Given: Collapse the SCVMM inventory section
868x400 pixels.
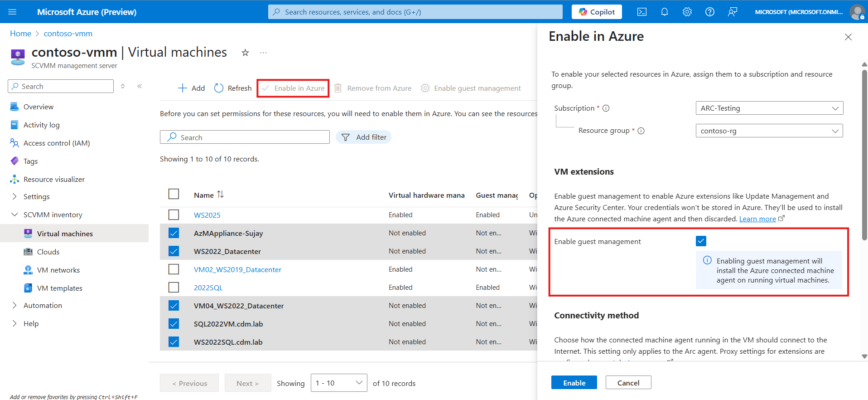Looking at the screenshot, I should [14, 215].
